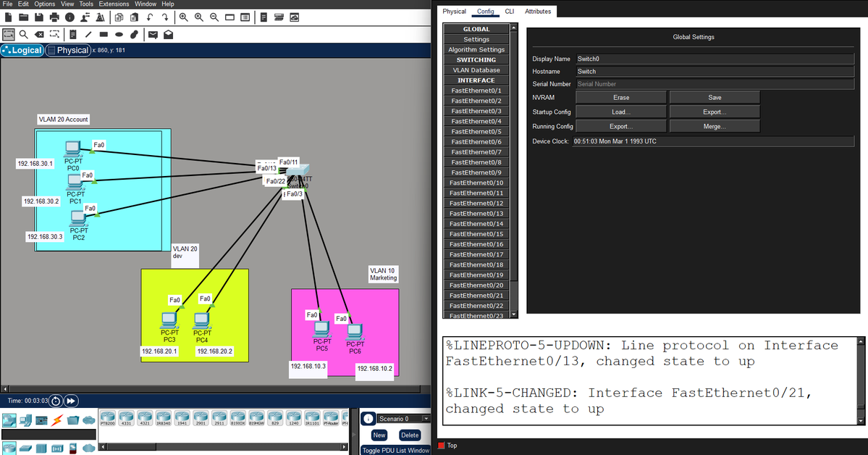868x455 pixels.
Task: Select the Connections lightning bolt category
Action: point(57,420)
